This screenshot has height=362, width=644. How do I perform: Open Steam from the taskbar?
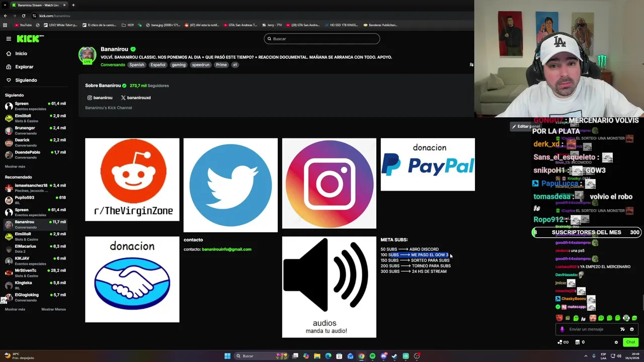coord(394,356)
